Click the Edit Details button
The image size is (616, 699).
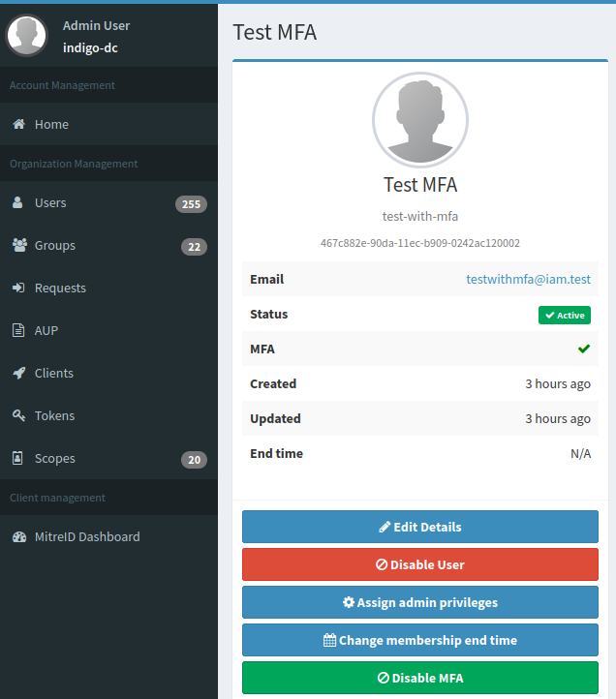420,527
